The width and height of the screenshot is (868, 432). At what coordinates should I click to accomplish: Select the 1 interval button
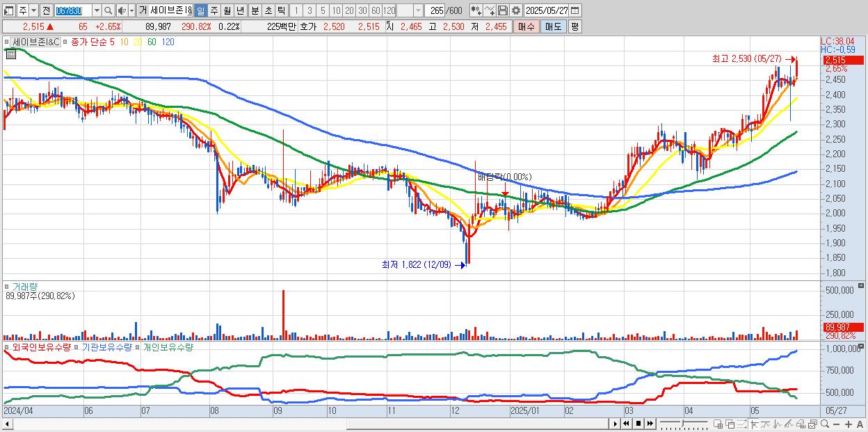(296, 10)
